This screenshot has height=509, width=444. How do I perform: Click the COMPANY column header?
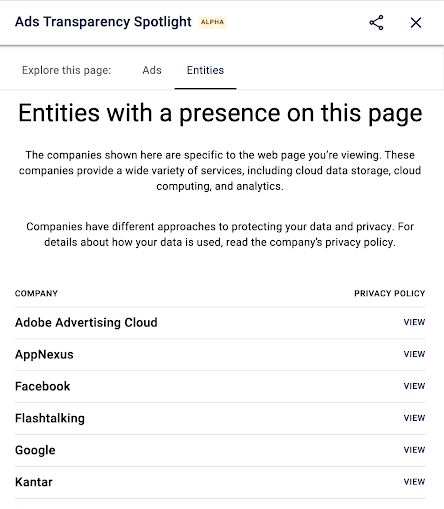pos(36,293)
